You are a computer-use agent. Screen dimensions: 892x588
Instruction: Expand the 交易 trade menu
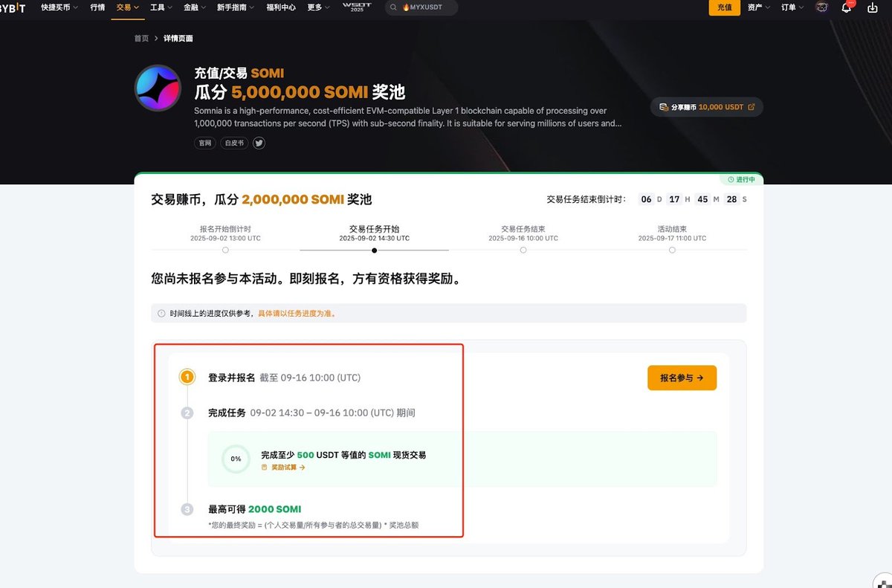pyautogui.click(x=127, y=7)
